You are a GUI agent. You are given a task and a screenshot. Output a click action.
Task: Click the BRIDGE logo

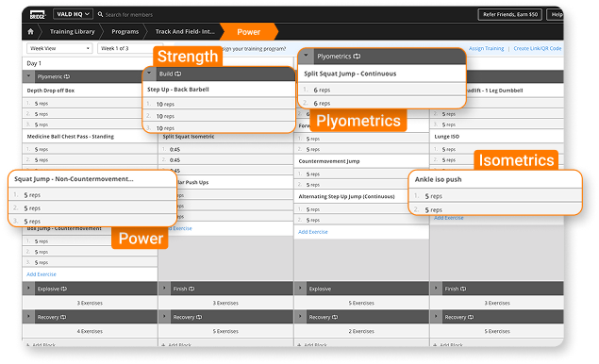[x=38, y=15]
